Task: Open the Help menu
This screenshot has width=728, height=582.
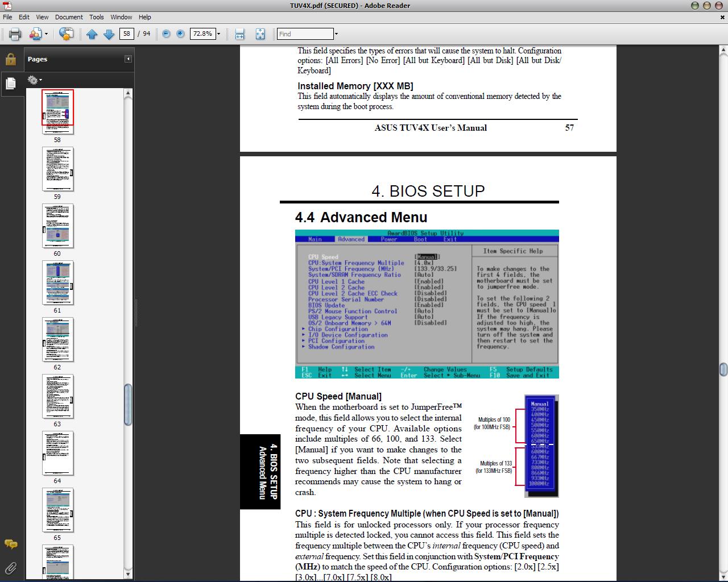Action: click(x=145, y=17)
